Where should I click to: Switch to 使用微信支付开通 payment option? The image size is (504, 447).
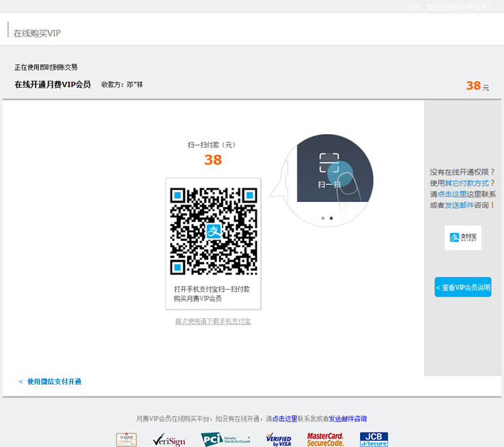(54, 381)
